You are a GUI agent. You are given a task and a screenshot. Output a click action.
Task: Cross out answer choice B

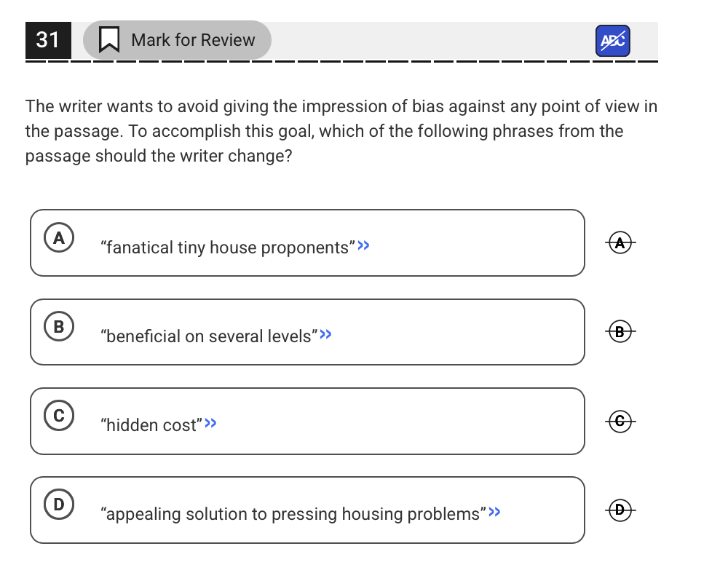click(x=620, y=331)
